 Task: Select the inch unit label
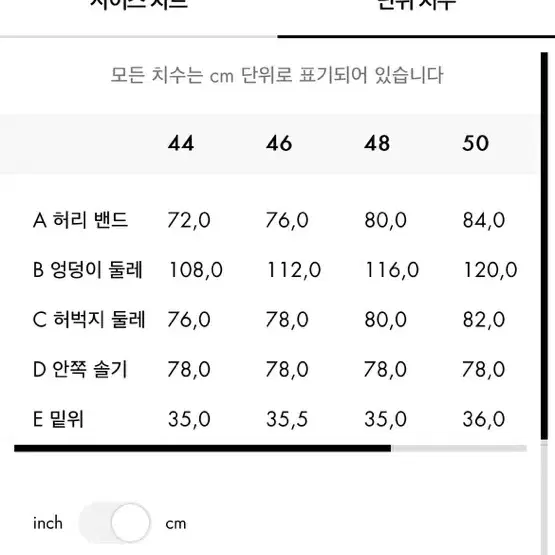pyautogui.click(x=48, y=523)
